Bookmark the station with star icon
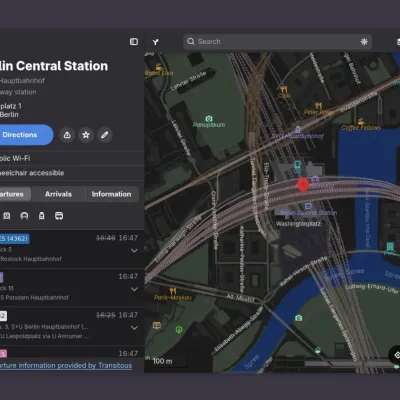 (x=86, y=135)
